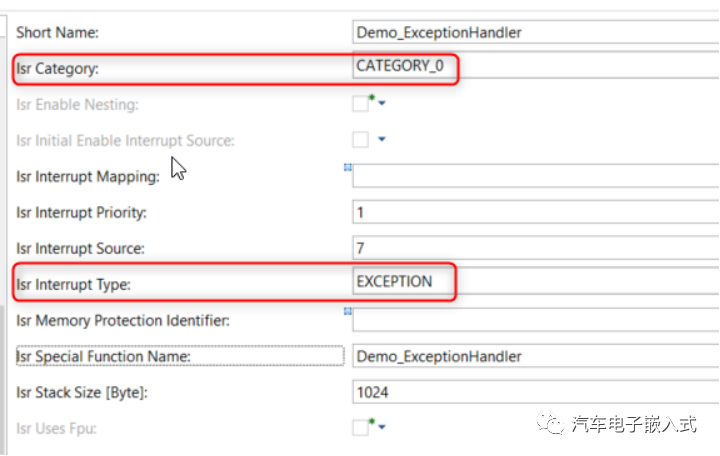Open dropdown arrow next to Isr Uses Fpu
720x456 pixels.
(x=382, y=427)
